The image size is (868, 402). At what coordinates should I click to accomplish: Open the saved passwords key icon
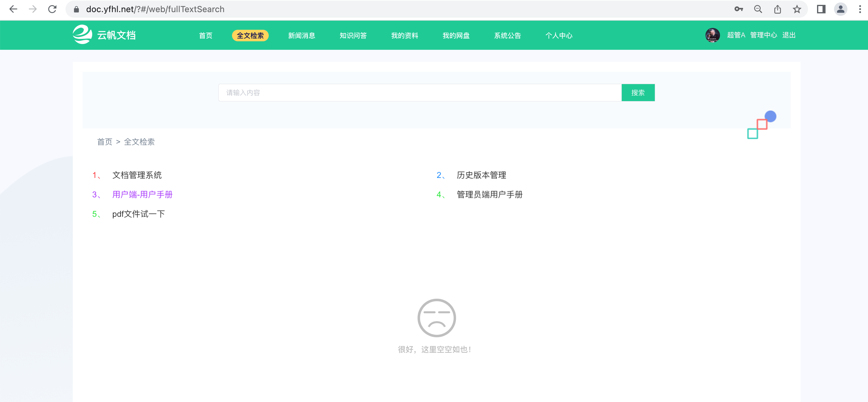coord(738,9)
